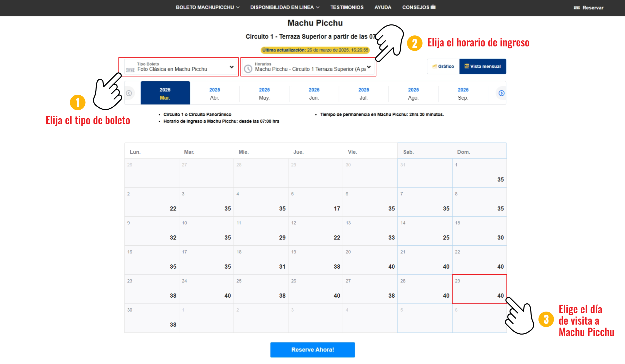Image resolution: width=625 pixels, height=364 pixels.
Task: Select calendar day 8 in the Dom. column
Action: coord(479,202)
